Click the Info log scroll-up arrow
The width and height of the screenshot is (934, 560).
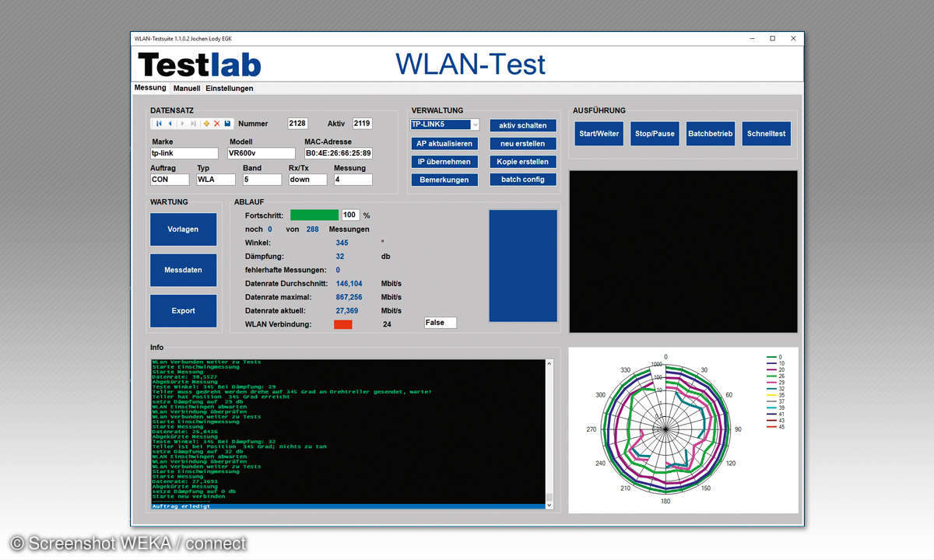pos(550,363)
